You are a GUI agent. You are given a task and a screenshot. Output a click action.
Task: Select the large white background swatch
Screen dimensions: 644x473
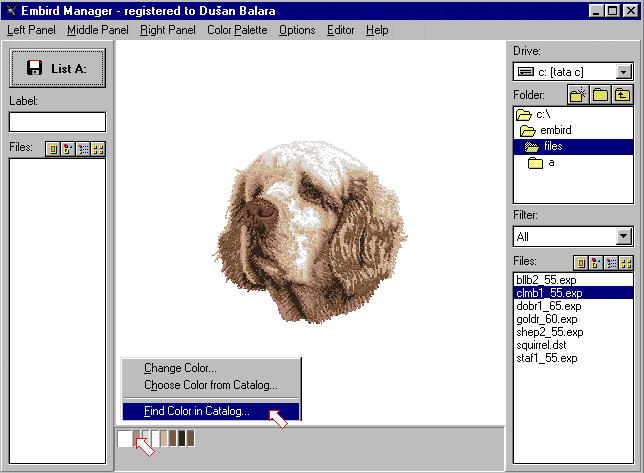[124, 439]
